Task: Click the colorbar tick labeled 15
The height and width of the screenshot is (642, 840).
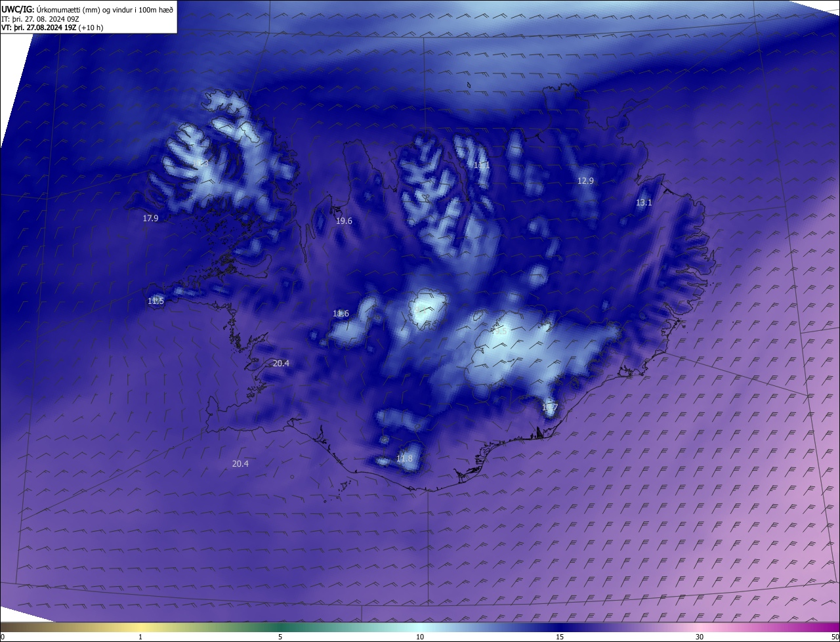Action: click(x=560, y=637)
